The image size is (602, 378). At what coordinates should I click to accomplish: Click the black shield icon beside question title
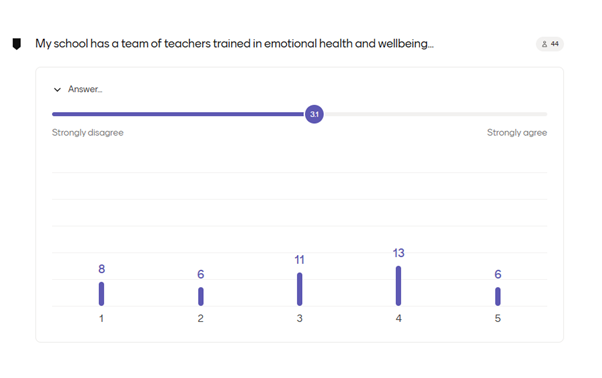click(17, 44)
